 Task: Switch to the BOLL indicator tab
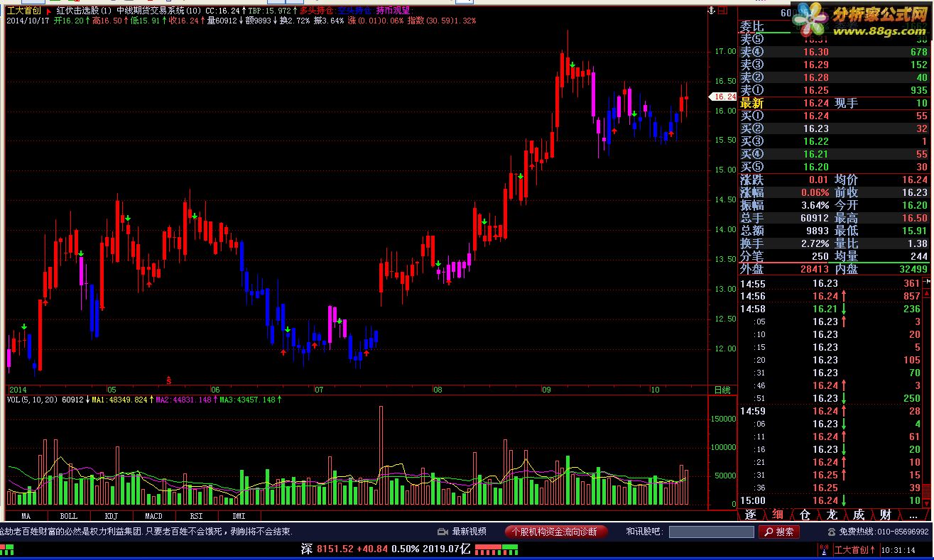[69, 516]
